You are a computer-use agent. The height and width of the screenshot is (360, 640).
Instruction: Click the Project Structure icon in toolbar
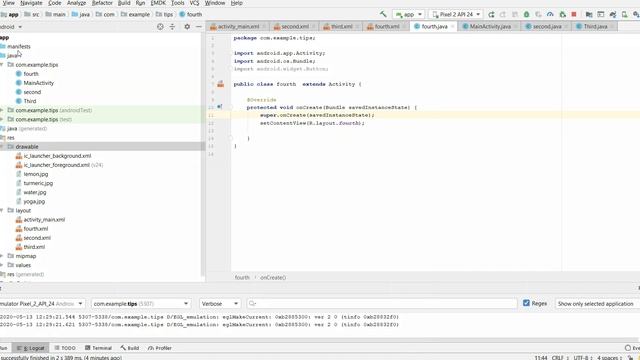click(x=589, y=14)
